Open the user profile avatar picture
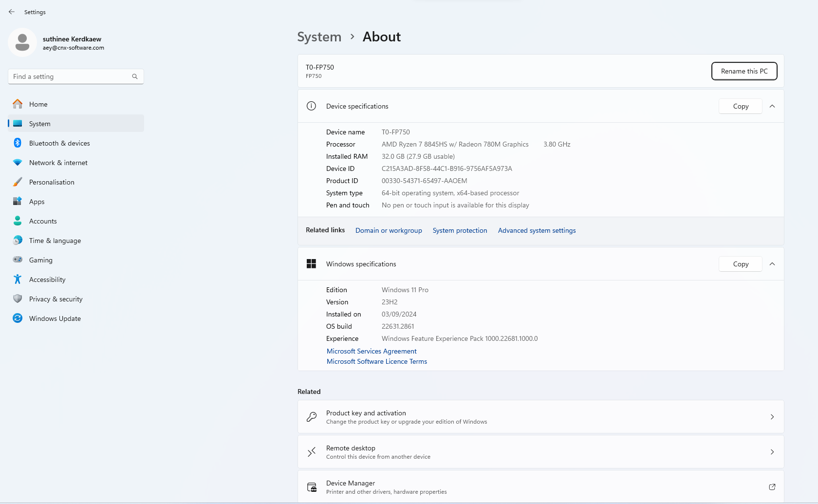 [x=22, y=42]
